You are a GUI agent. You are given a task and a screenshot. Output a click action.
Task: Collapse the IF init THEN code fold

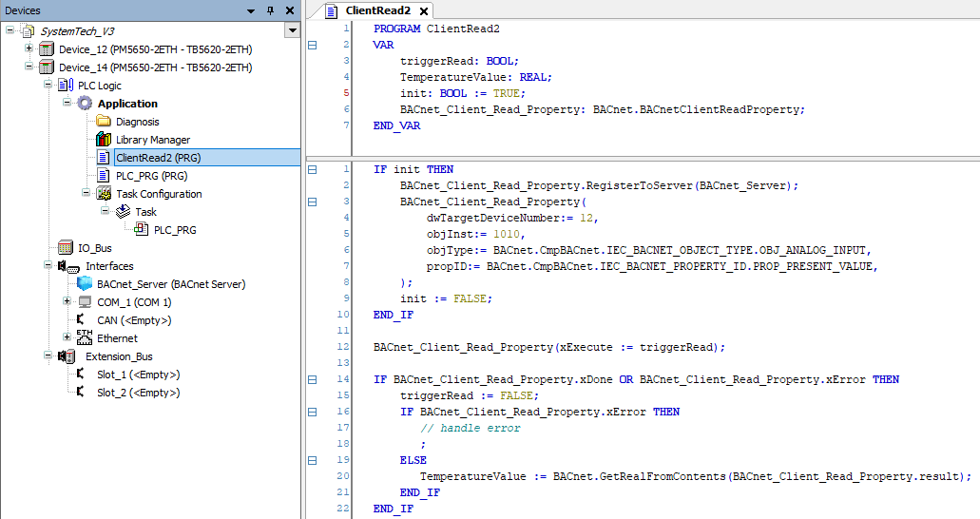pos(313,169)
